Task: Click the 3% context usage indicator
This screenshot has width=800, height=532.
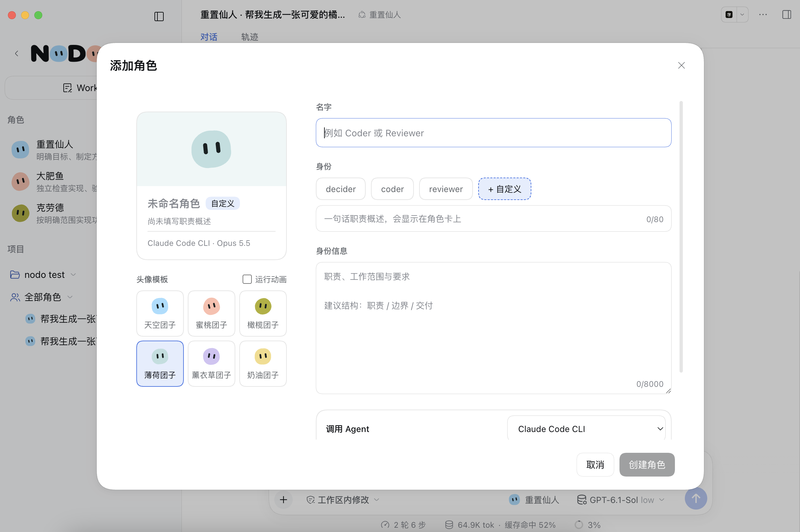Action: pos(588,525)
